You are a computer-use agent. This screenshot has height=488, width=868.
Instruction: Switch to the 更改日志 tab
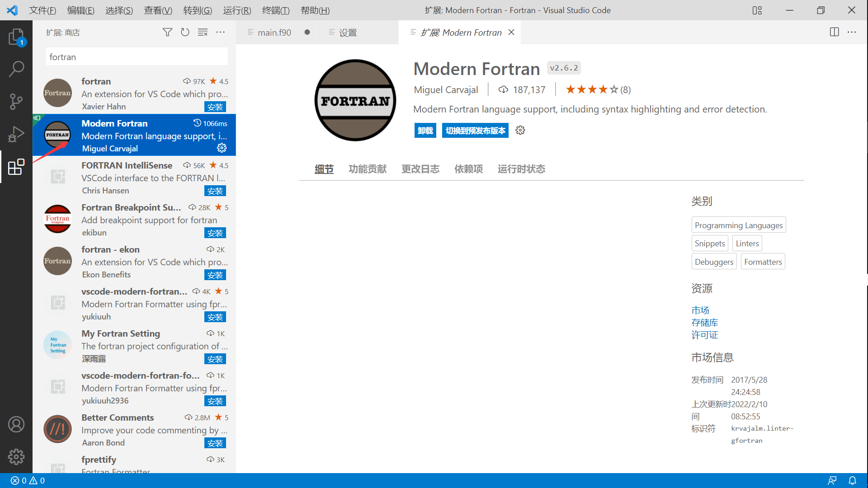point(420,169)
